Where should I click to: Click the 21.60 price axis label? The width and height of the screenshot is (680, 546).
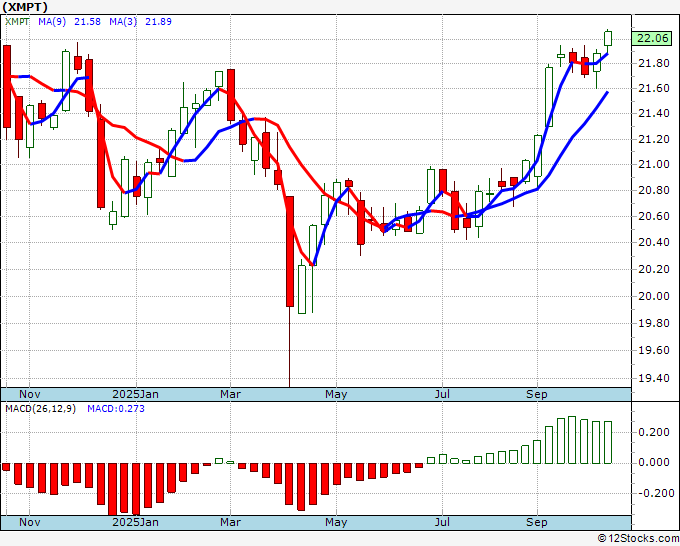[x=654, y=88]
